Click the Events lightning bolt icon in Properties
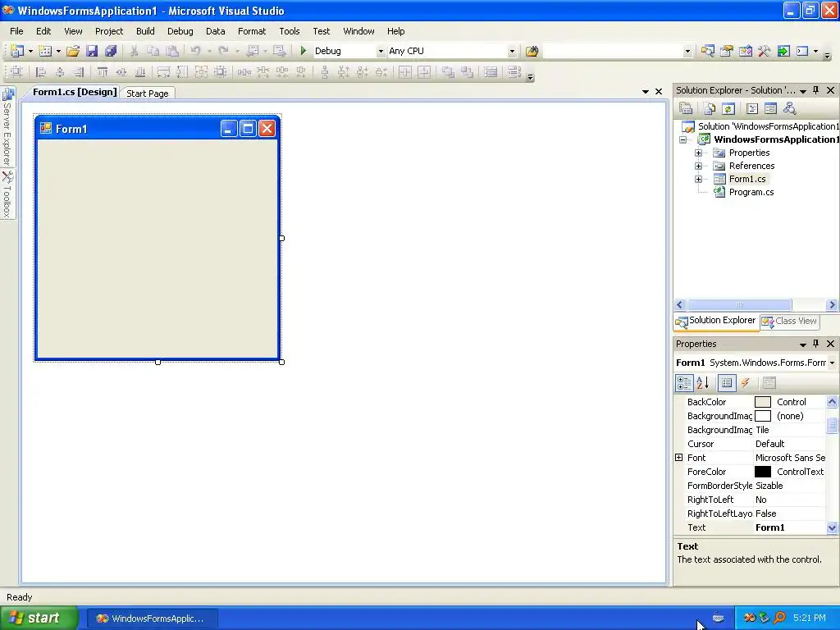 point(745,382)
